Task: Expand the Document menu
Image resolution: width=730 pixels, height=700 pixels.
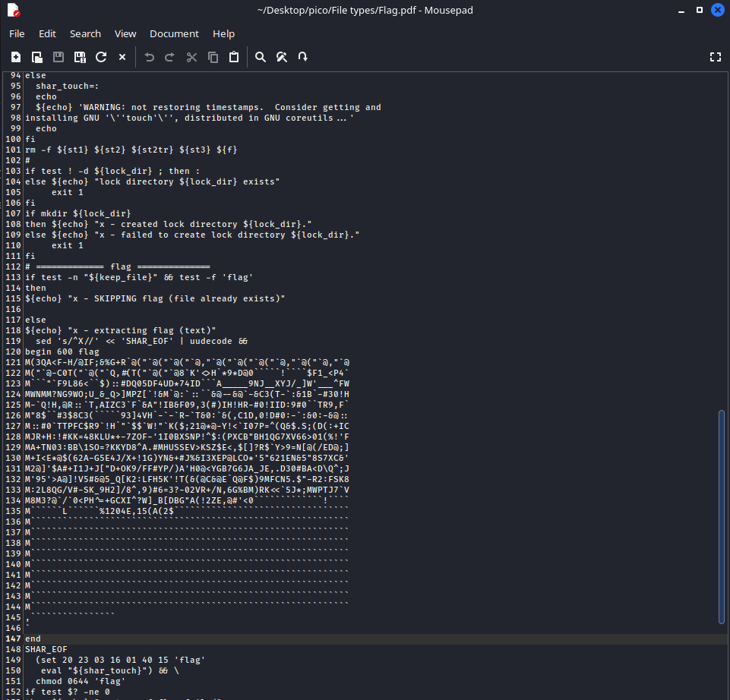Action: point(174,33)
